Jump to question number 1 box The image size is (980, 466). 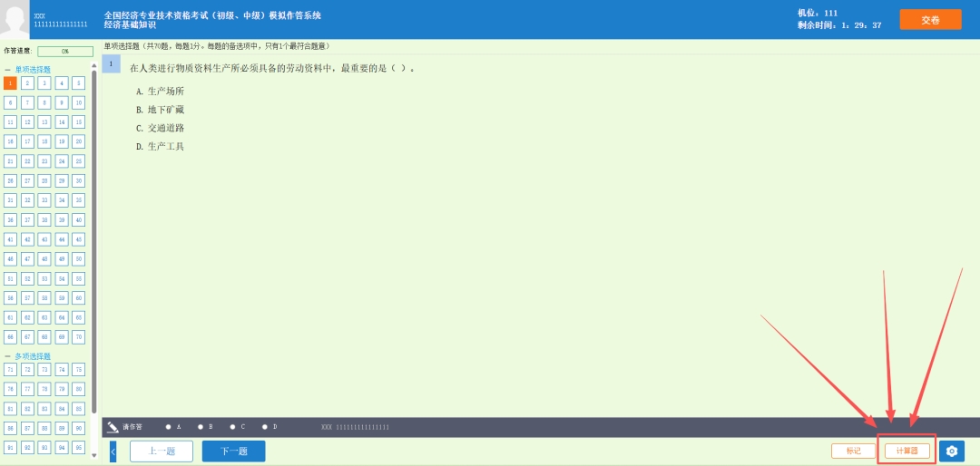pyautogui.click(x=10, y=83)
